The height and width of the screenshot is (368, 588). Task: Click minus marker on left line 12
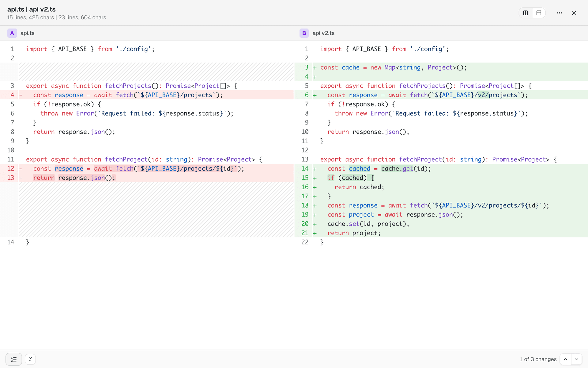point(21,169)
